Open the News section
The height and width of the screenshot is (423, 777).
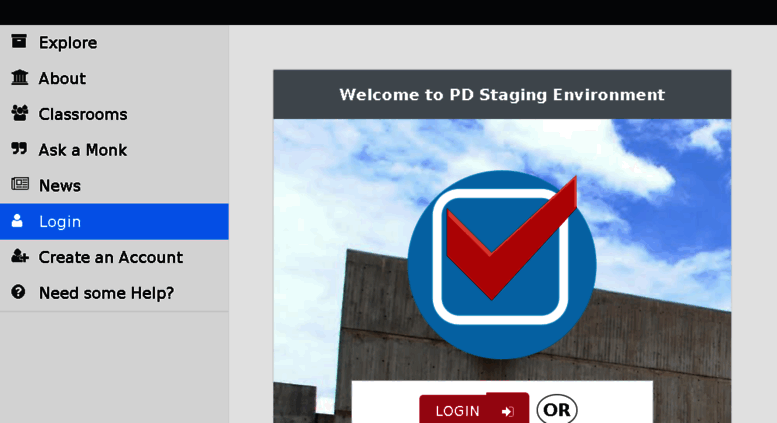114,185
